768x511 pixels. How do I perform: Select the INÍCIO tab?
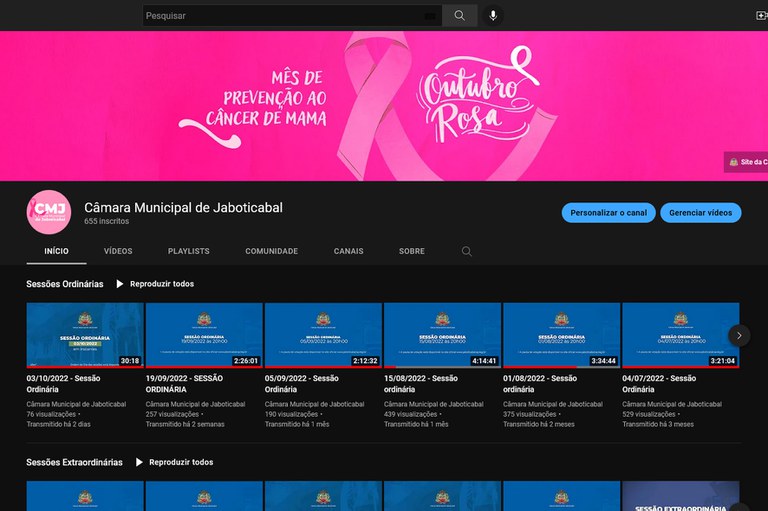tap(56, 251)
